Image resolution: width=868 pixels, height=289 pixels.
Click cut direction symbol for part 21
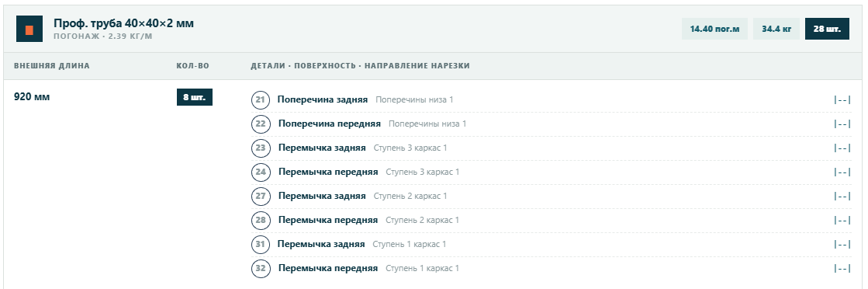[842, 100]
